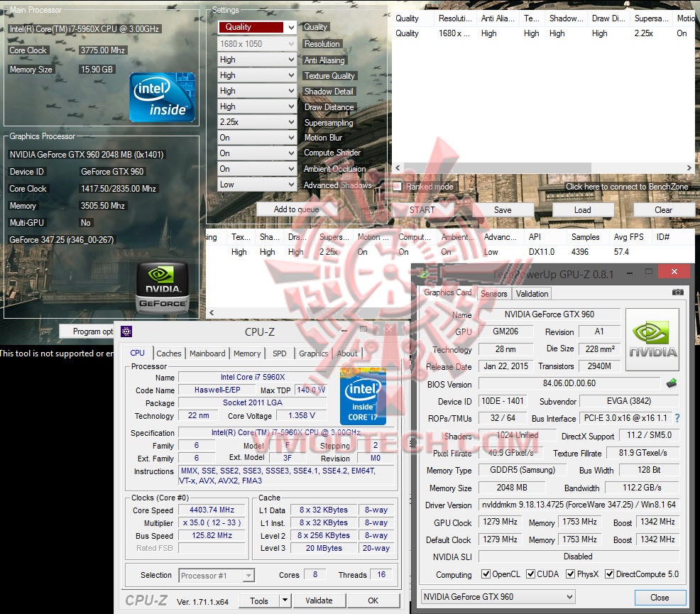The height and width of the screenshot is (614, 700).
Task: Open the Advanced Shadows Low dropdown
Action: (x=257, y=185)
